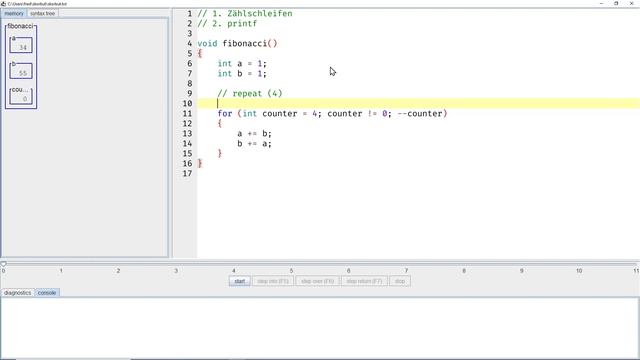Viewport: 640px width, 360px height.
Task: Click line number 17 in gutter
Action: click(187, 173)
